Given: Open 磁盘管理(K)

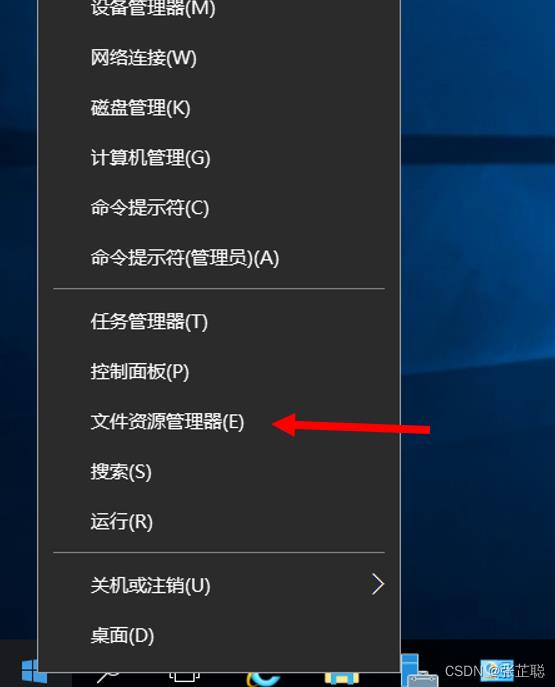Looking at the screenshot, I should pyautogui.click(x=219, y=108).
